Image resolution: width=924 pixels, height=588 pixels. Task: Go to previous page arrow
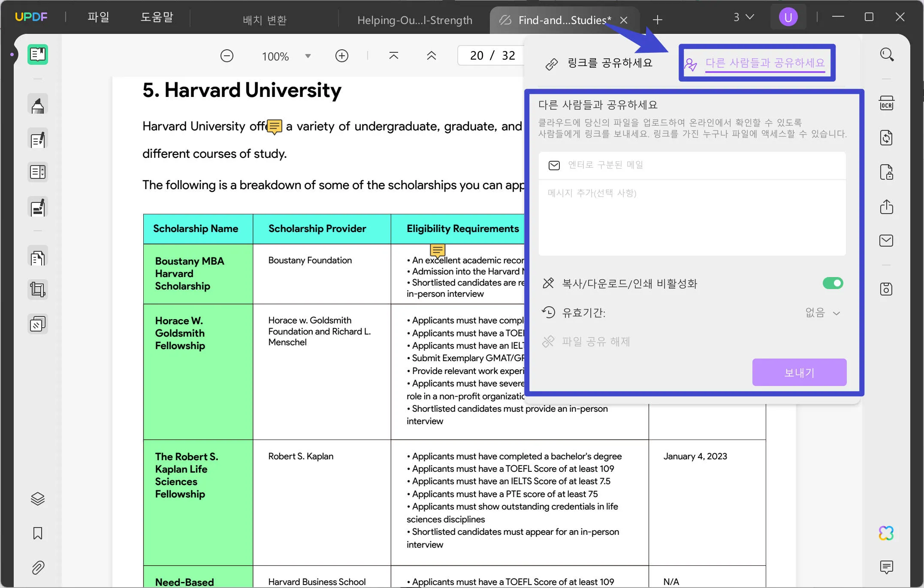(x=431, y=56)
